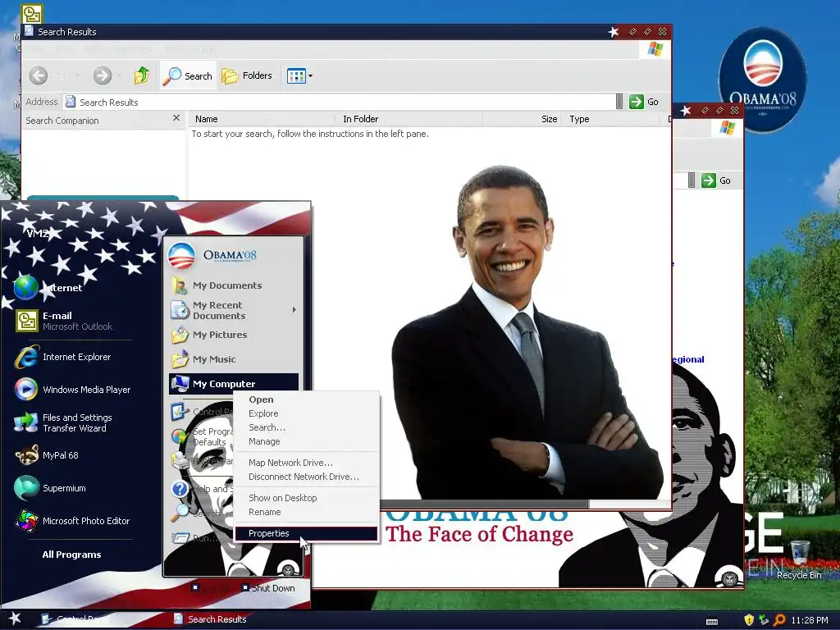Switch to Search Results taskbar button
840x630 pixels.
pyautogui.click(x=211, y=619)
